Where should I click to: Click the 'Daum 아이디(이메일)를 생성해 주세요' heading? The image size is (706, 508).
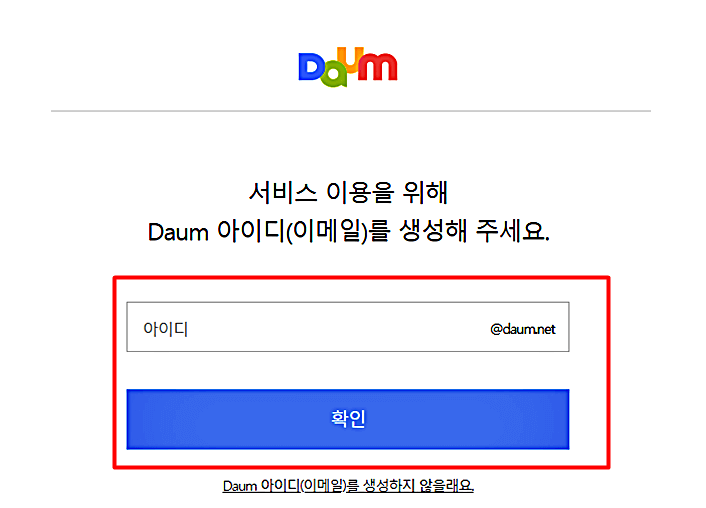349,231
